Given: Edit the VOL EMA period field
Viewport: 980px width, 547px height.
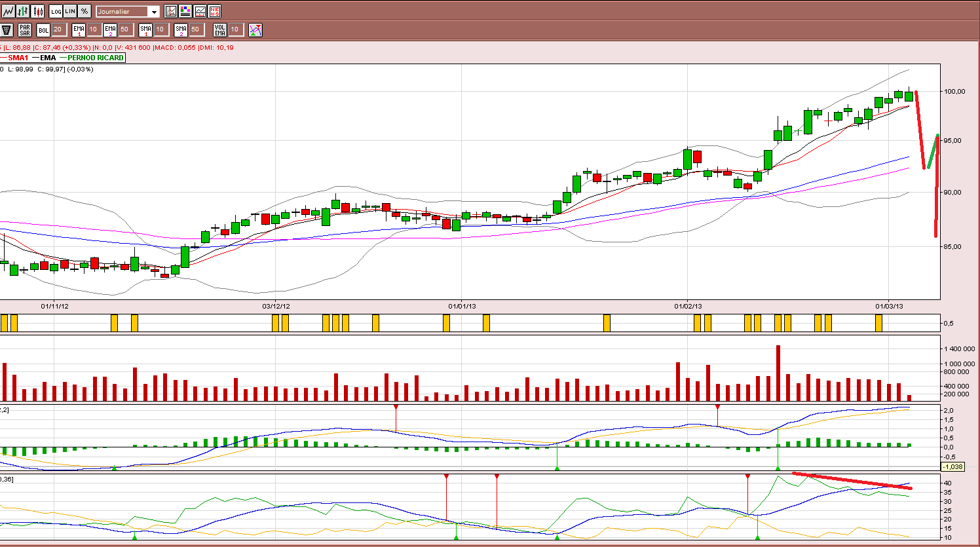Looking at the screenshot, I should [235, 29].
